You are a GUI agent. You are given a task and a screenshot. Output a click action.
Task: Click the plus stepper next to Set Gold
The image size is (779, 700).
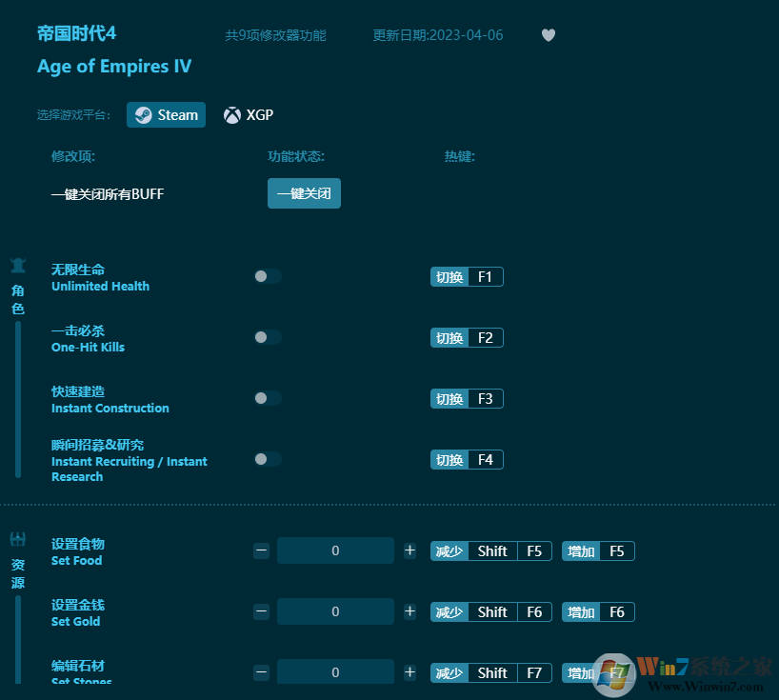409,611
